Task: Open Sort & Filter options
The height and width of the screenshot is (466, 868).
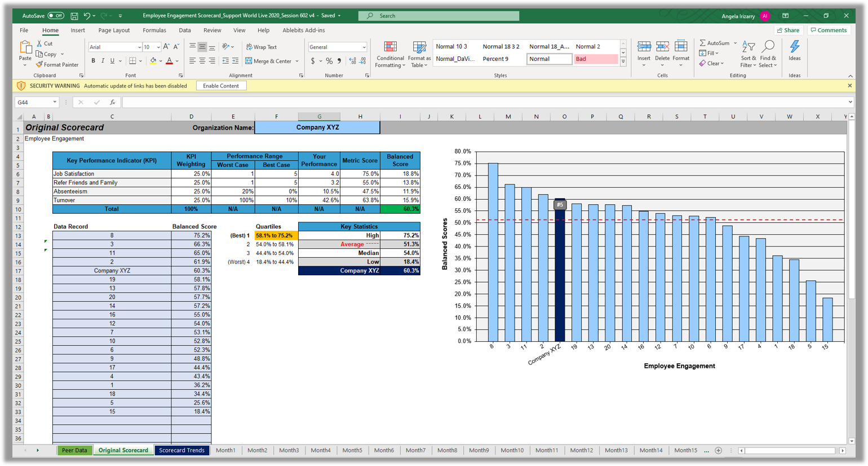Action: coord(749,54)
